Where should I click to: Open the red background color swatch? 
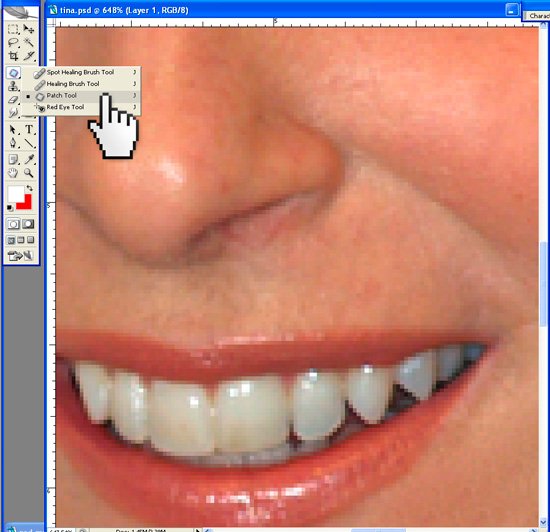[x=25, y=203]
